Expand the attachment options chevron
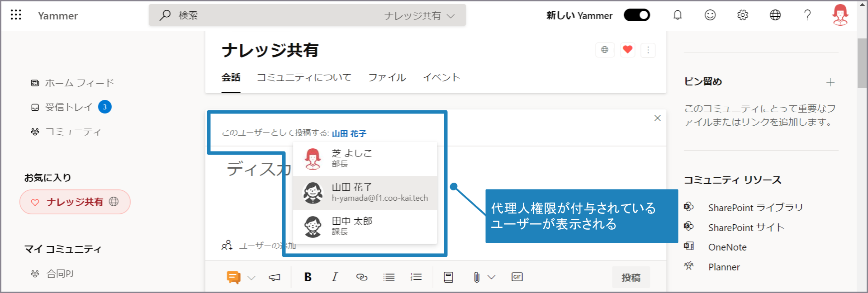 [x=492, y=277]
